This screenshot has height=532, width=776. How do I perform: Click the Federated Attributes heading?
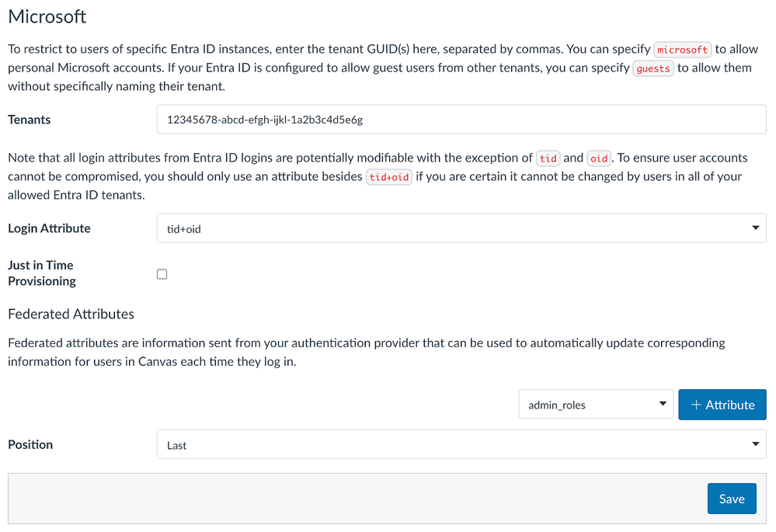point(71,314)
